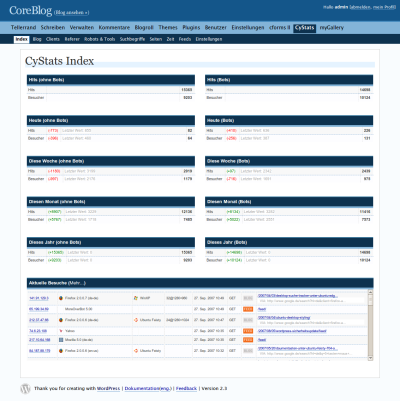Click the abmelden link at top right
Viewport: 400px width, 401px height.
(x=360, y=7)
